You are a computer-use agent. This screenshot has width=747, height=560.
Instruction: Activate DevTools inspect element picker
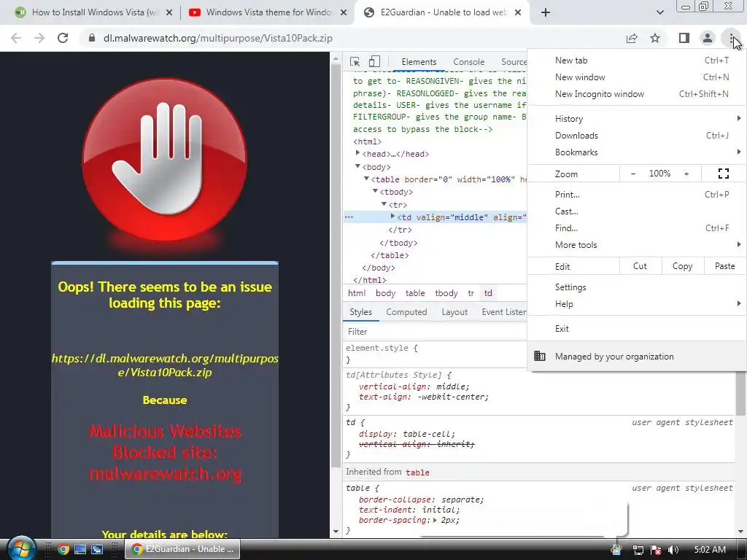coord(355,62)
